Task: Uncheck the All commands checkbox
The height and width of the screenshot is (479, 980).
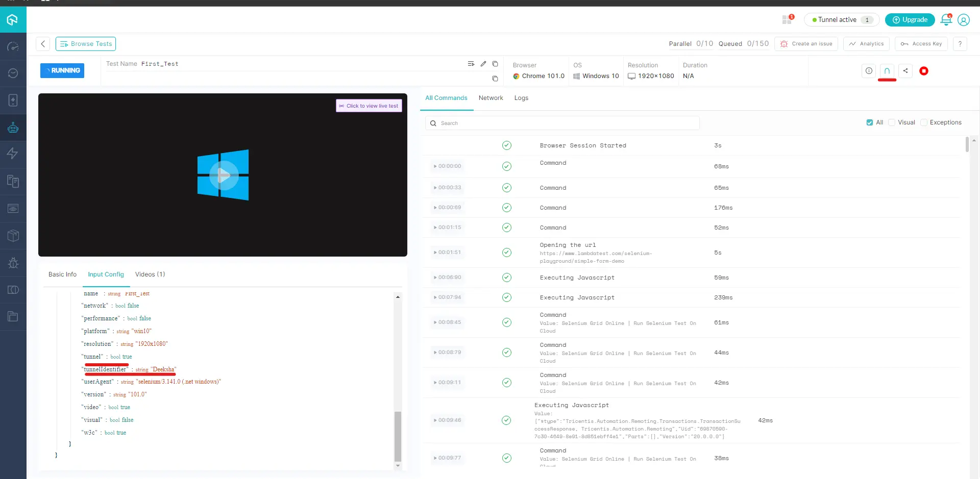Action: 869,122
